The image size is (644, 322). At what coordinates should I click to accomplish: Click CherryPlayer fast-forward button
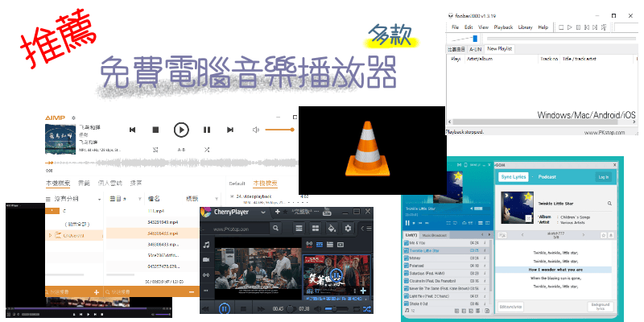pyautogui.click(x=260, y=308)
